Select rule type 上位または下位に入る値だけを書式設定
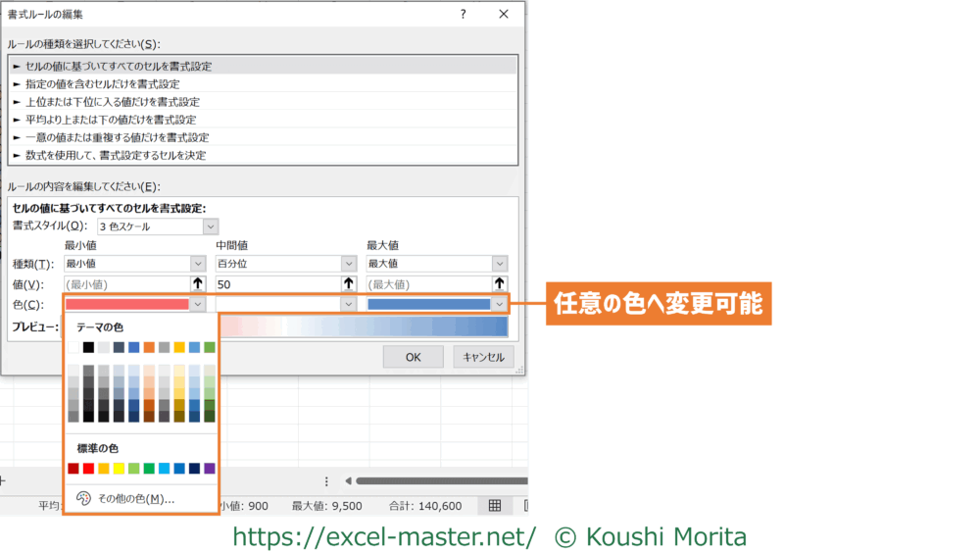 [x=113, y=102]
